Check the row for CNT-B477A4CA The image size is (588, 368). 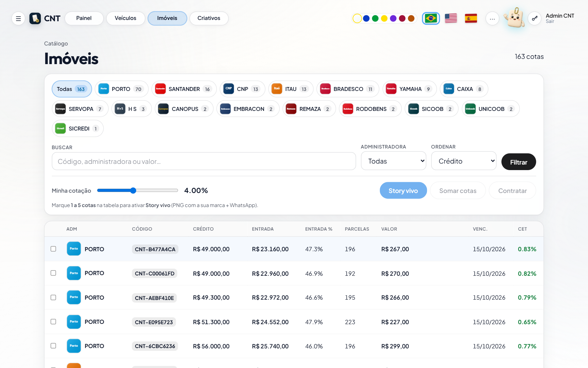click(53, 249)
